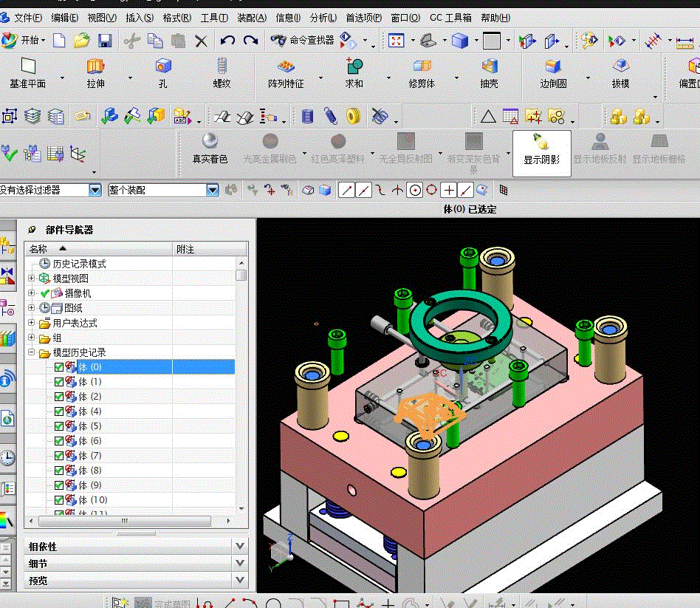Toggle the 体 (5) checkbox
This screenshot has width=700, height=608.
(59, 426)
